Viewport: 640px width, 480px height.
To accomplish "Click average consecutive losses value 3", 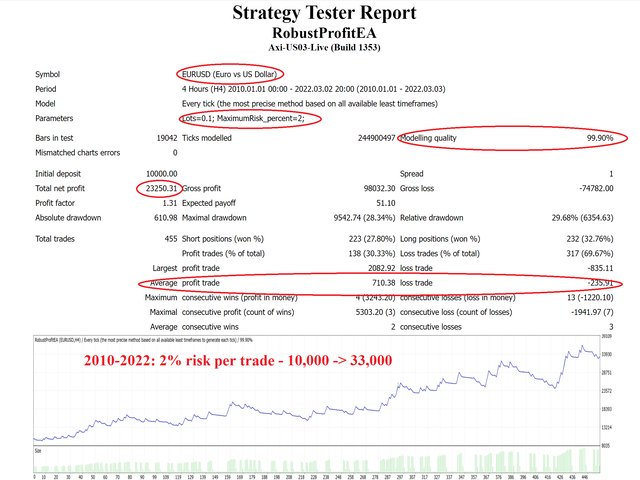I will (611, 327).
